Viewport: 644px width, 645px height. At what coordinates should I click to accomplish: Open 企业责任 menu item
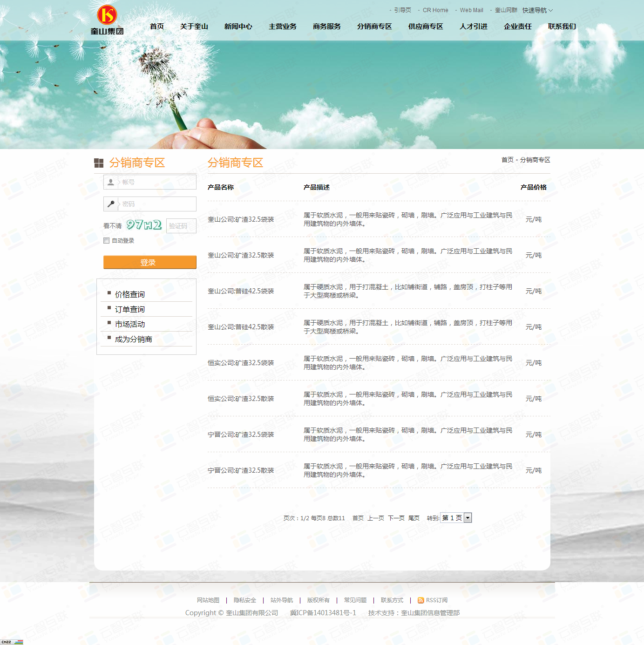(518, 27)
